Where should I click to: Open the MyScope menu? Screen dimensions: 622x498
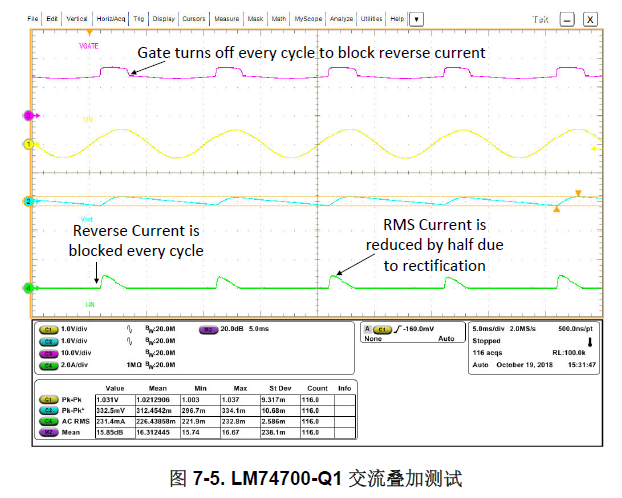(x=307, y=19)
